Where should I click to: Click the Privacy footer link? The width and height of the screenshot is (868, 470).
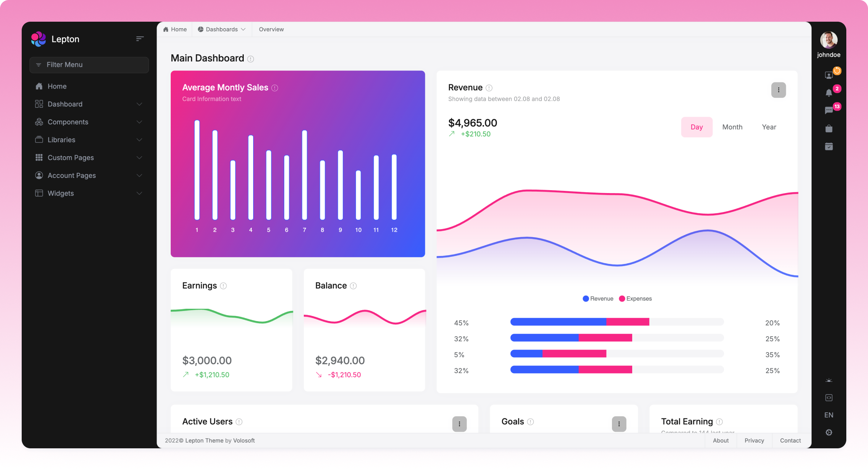point(754,440)
